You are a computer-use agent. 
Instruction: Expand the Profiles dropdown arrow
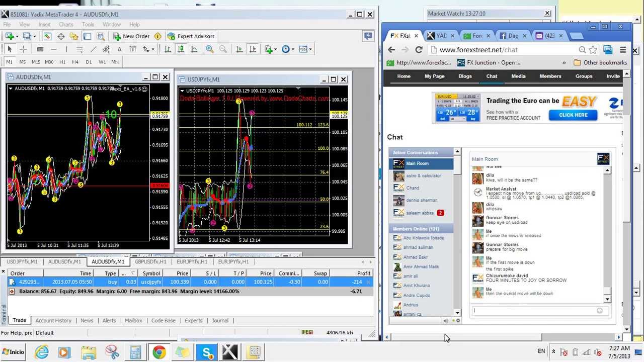[34, 36]
